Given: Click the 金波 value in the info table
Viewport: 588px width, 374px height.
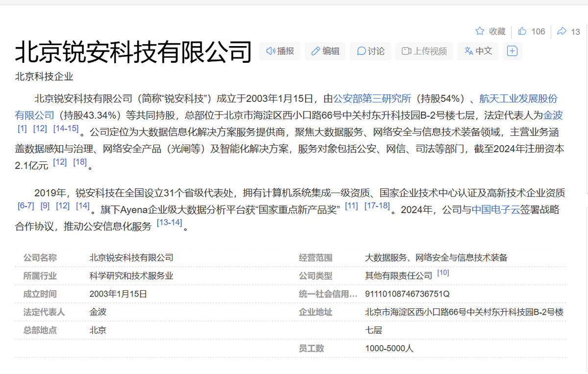Looking at the screenshot, I should (98, 312).
